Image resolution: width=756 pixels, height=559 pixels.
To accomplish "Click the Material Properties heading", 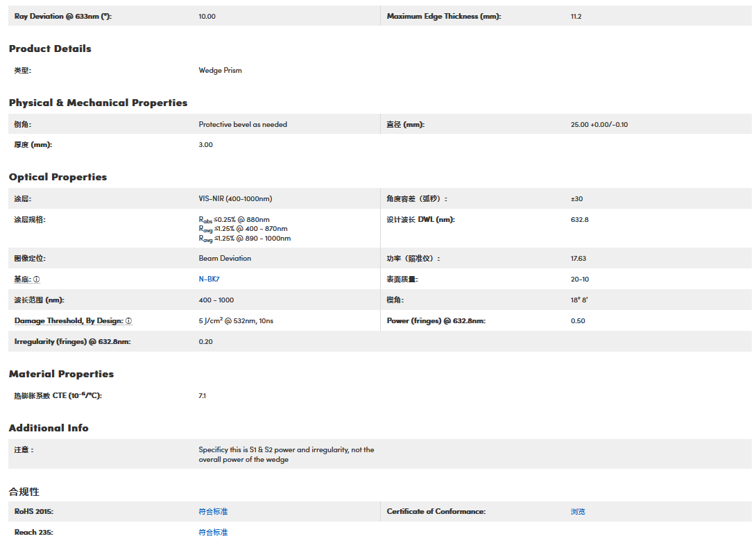I will point(61,374).
